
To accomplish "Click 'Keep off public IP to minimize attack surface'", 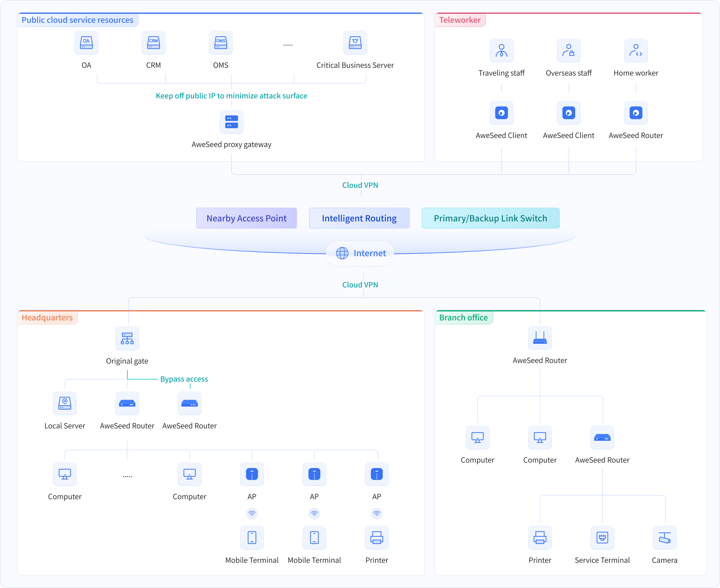I will coord(231,96).
